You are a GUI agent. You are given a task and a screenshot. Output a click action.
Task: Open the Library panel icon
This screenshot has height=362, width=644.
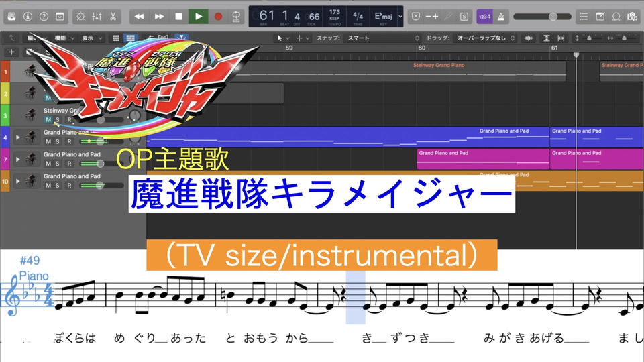pyautogui.click(x=11, y=16)
